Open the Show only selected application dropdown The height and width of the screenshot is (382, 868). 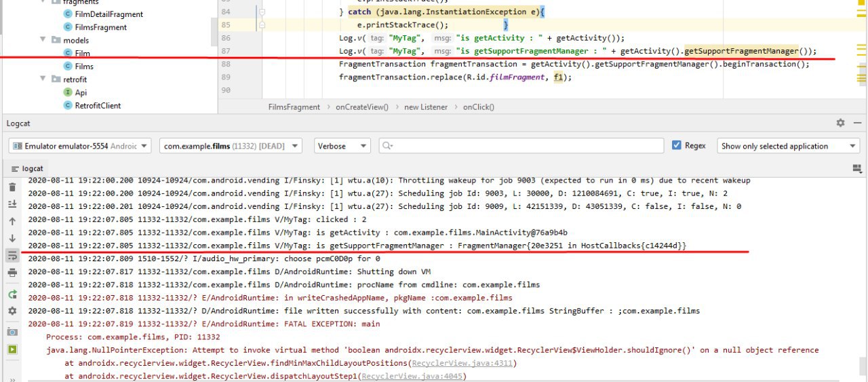tap(789, 146)
